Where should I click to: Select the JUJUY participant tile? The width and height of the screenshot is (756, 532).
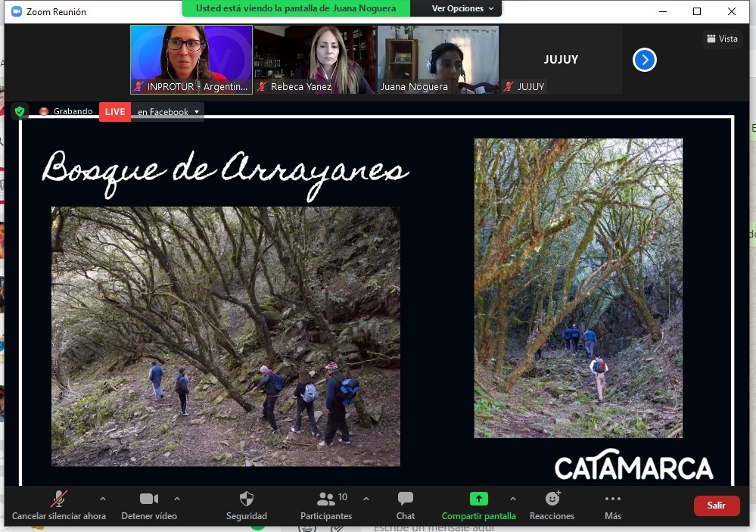(x=561, y=60)
